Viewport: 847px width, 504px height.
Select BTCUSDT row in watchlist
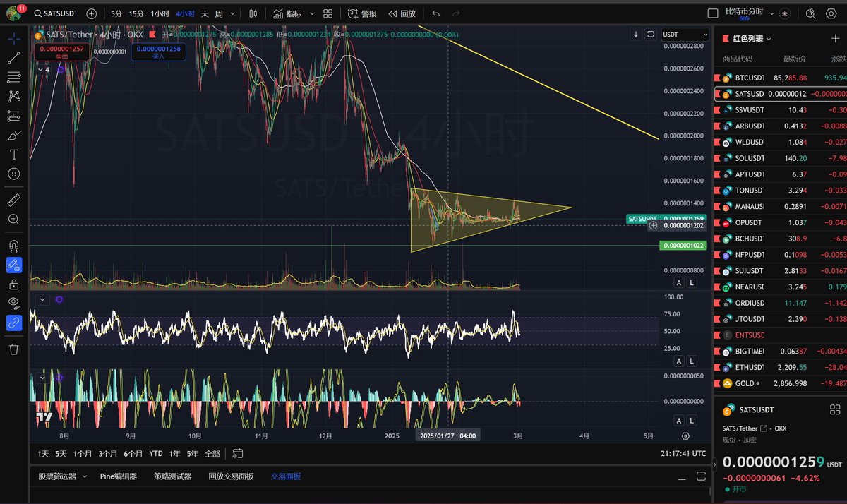(781, 78)
